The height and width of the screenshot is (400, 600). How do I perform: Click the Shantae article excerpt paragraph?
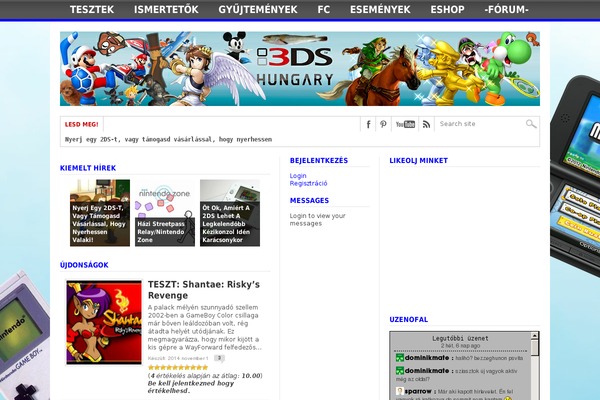click(x=205, y=327)
